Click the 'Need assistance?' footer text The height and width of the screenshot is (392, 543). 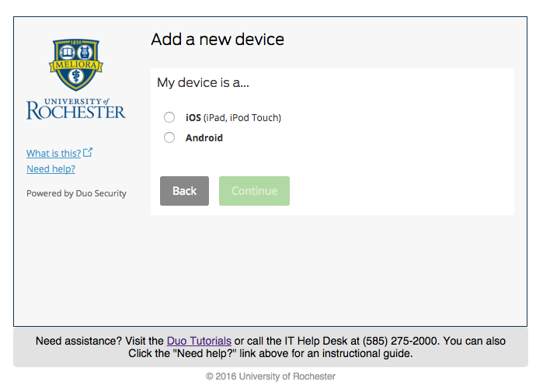(x=78, y=341)
